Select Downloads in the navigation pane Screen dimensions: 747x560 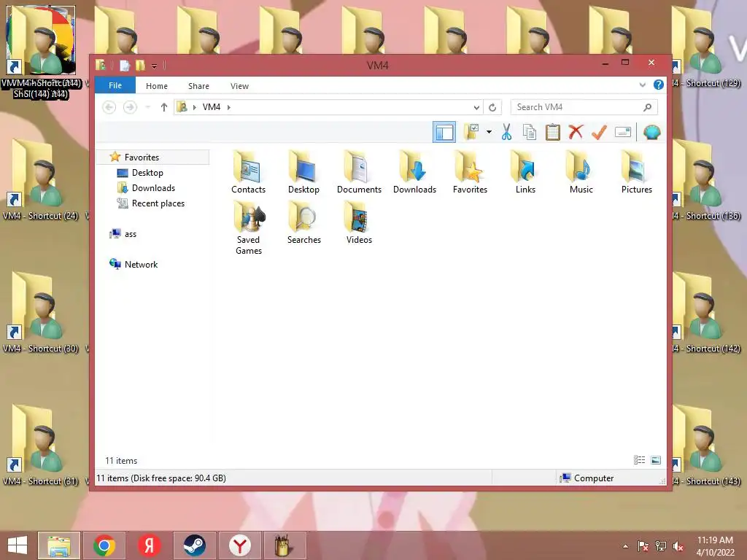[x=153, y=187]
